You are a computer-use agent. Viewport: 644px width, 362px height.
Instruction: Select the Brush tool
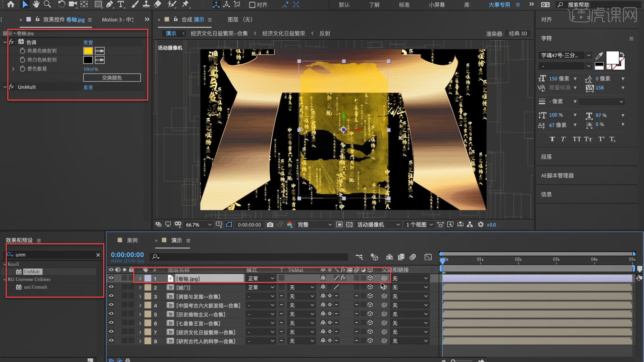point(135,4)
